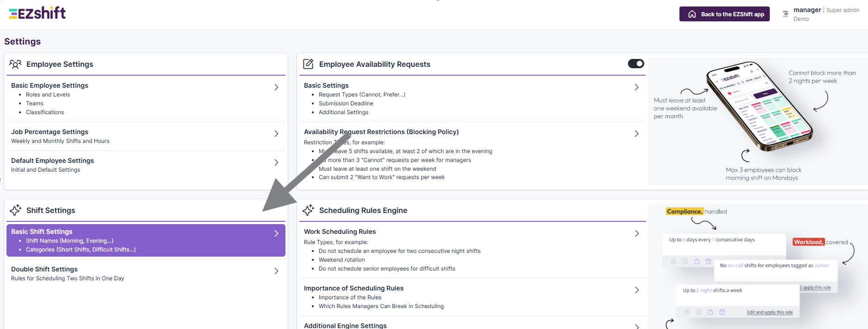Viewport: 868px width, 329px height.
Task: Expand Availability Request Restrictions chevron
Action: pyautogui.click(x=637, y=134)
